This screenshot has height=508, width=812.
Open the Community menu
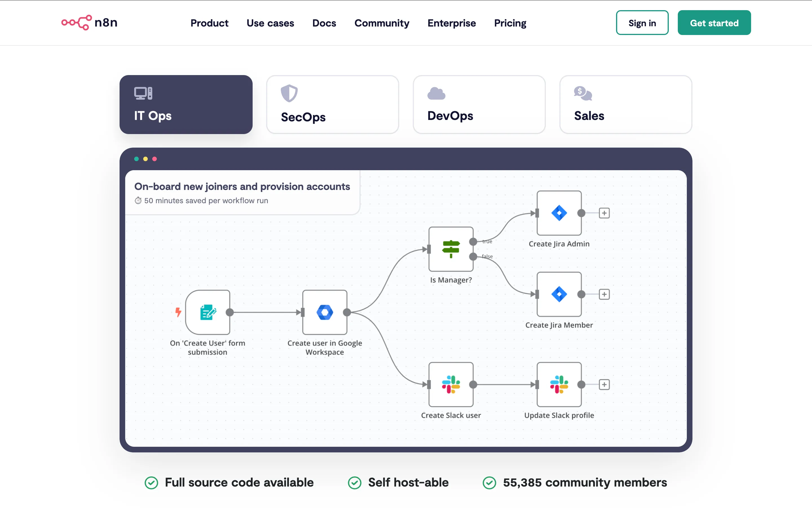(382, 23)
